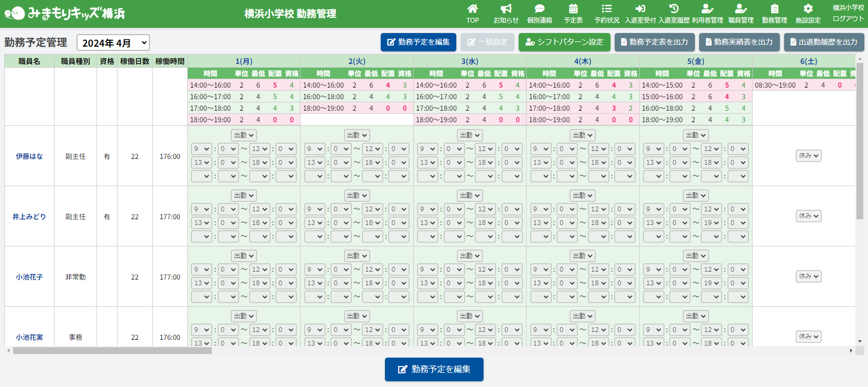Open the 2024年 4月 month selector

pos(113,43)
